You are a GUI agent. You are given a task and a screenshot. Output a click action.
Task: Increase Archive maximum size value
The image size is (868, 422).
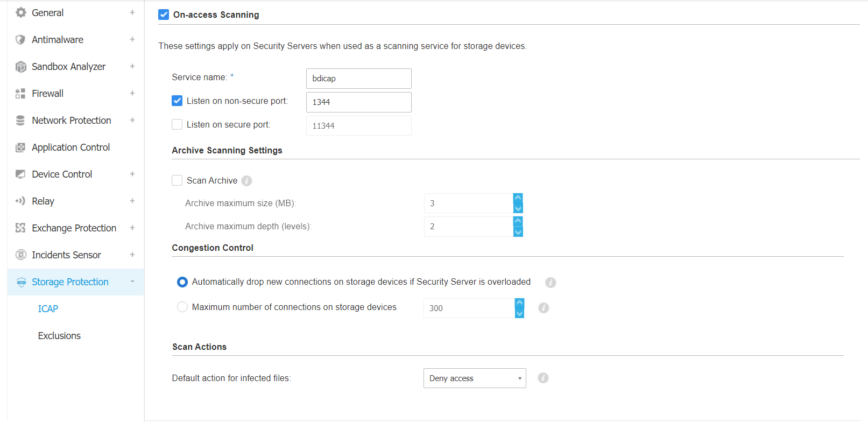[x=518, y=198]
